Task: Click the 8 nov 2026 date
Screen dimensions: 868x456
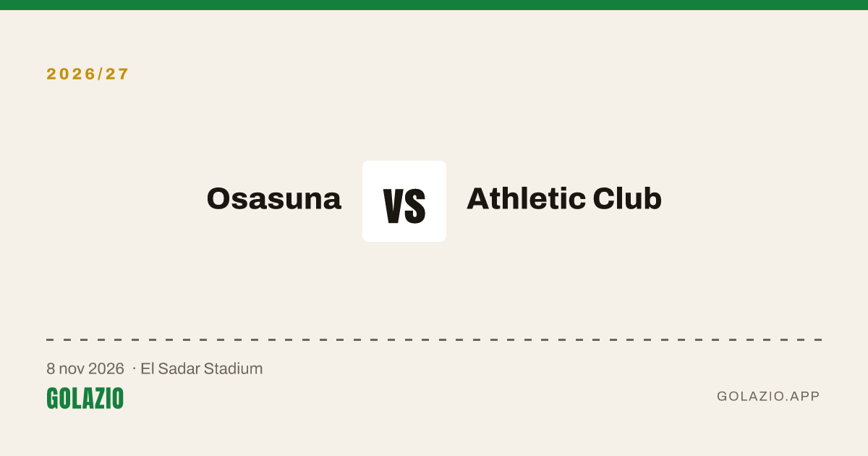Action: [x=85, y=368]
